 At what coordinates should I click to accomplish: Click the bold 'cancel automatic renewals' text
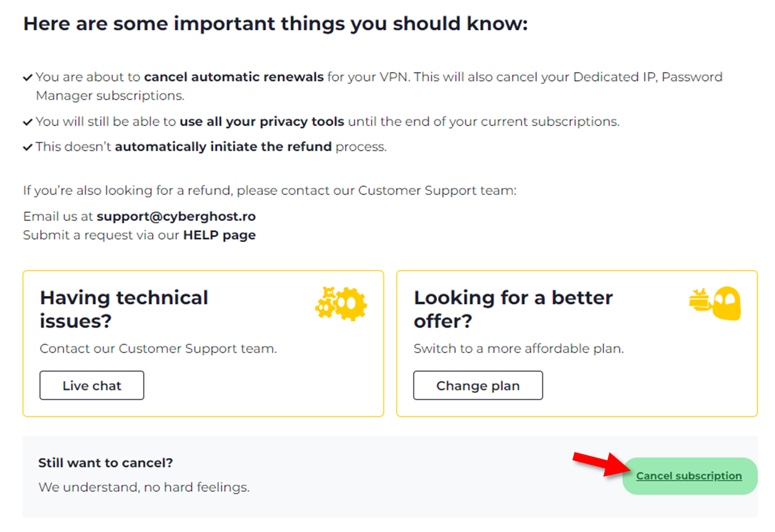[x=234, y=77]
